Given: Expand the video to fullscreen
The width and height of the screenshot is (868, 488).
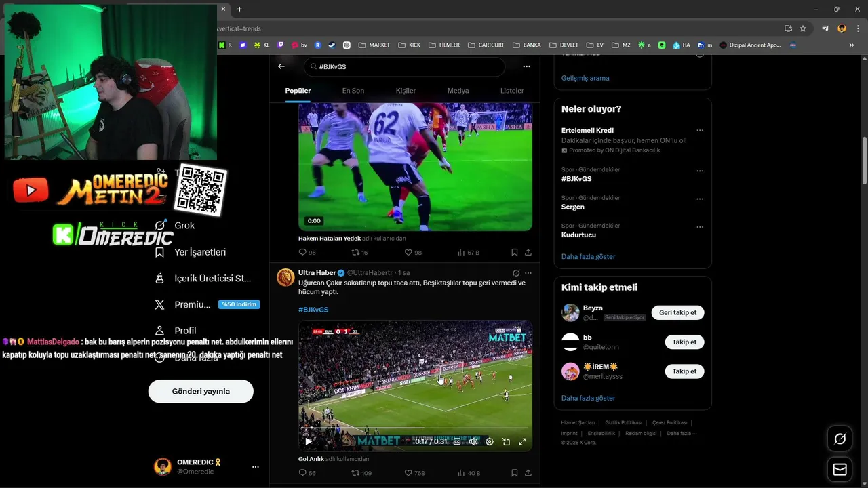Looking at the screenshot, I should (x=522, y=441).
